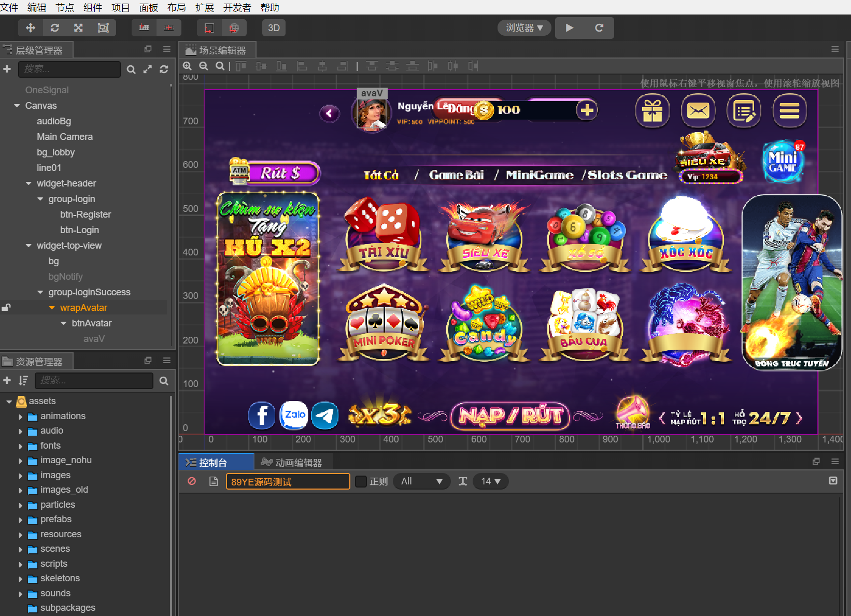Enable the regex filter checkbox

coord(361,481)
